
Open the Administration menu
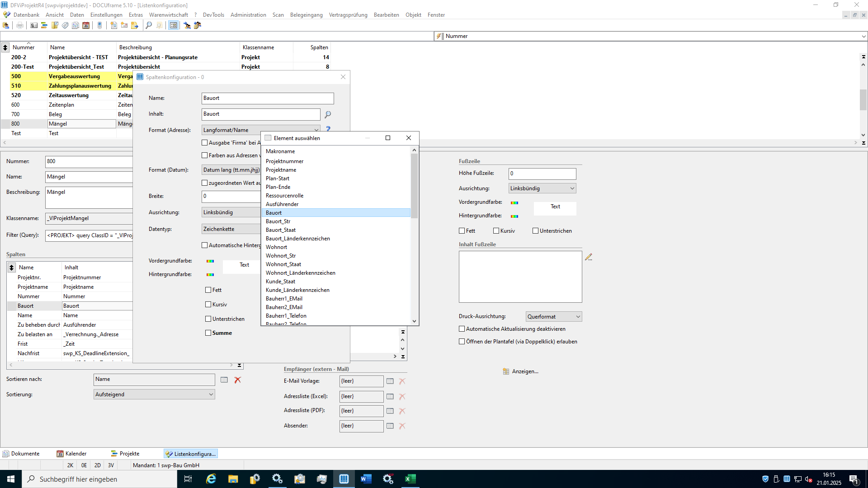248,15
